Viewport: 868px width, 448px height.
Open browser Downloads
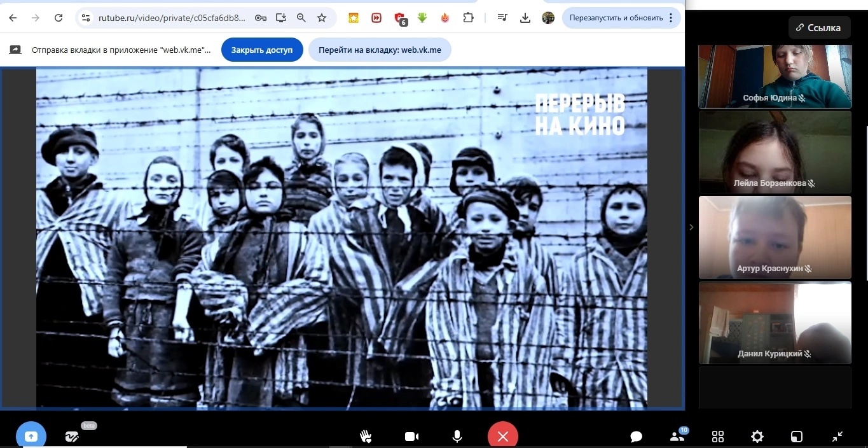pyautogui.click(x=525, y=18)
